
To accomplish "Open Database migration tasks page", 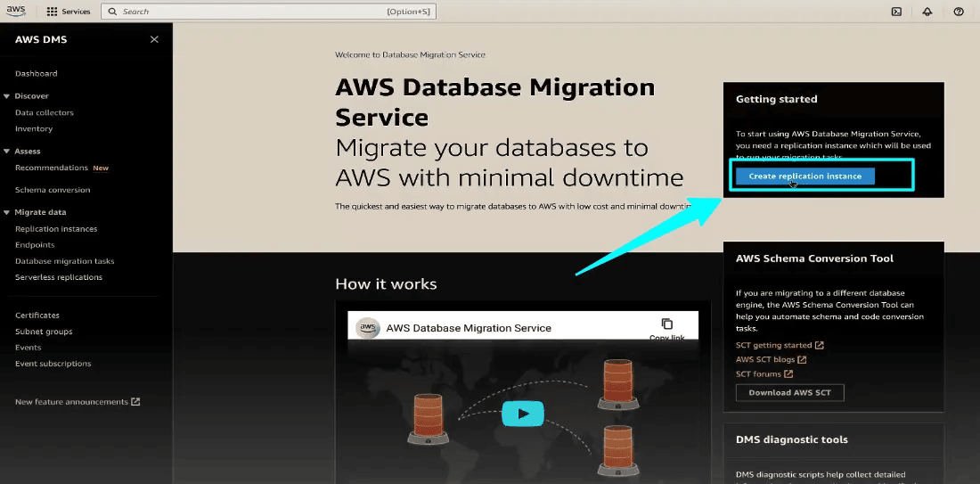I will point(65,261).
